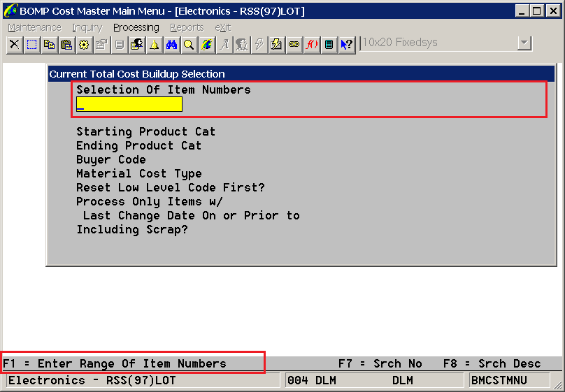Click the 'Reset Low Level Code First?' label
This screenshot has height=392, width=565.
pos(171,187)
